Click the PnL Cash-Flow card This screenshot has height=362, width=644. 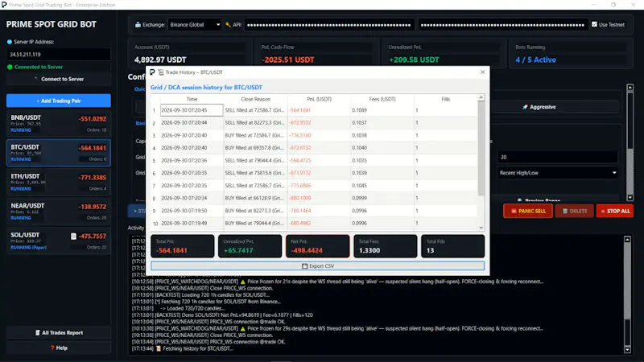315,54
